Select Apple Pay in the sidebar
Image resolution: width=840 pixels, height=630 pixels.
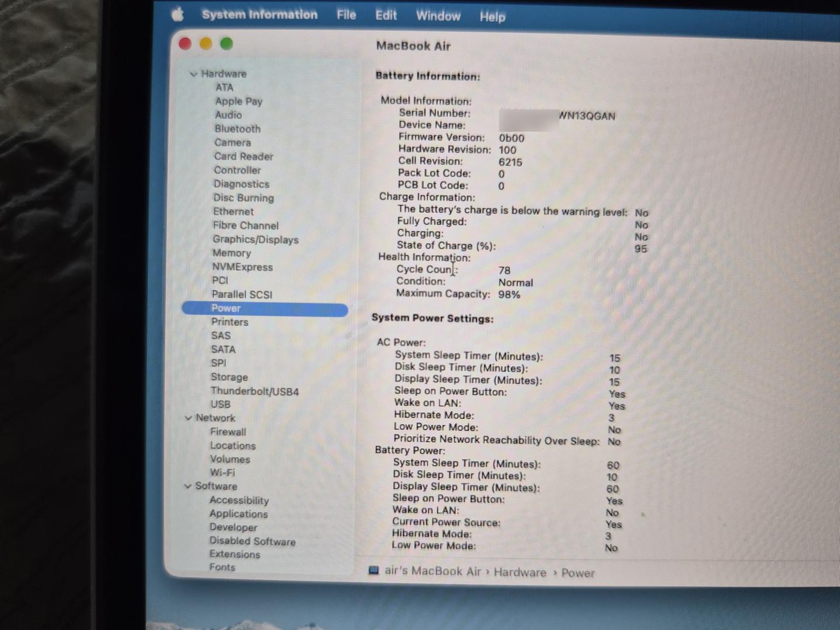pos(239,101)
